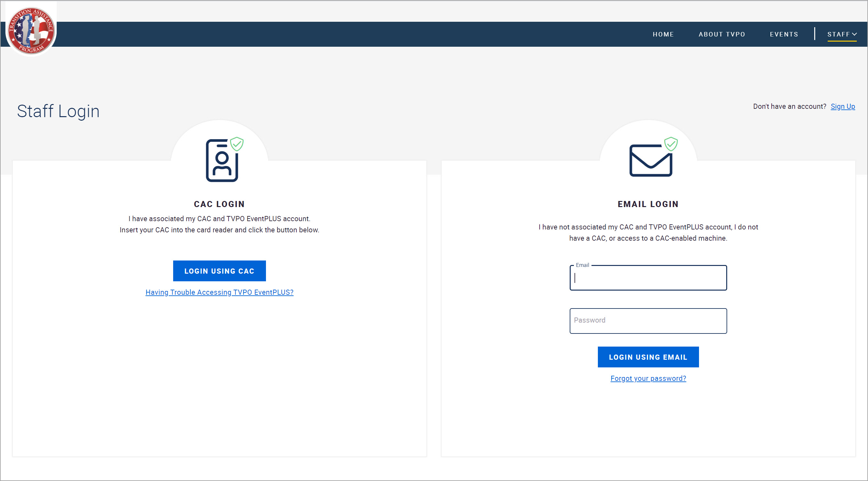Screen dimensions: 868x481
Task: Click the LOGIN USING CAC button
Action: pos(219,271)
